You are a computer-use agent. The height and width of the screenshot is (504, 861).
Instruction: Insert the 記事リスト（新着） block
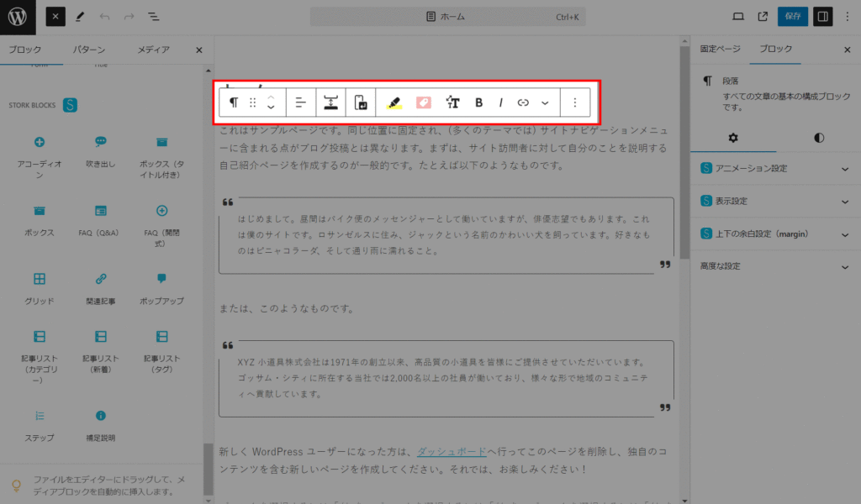click(x=101, y=351)
